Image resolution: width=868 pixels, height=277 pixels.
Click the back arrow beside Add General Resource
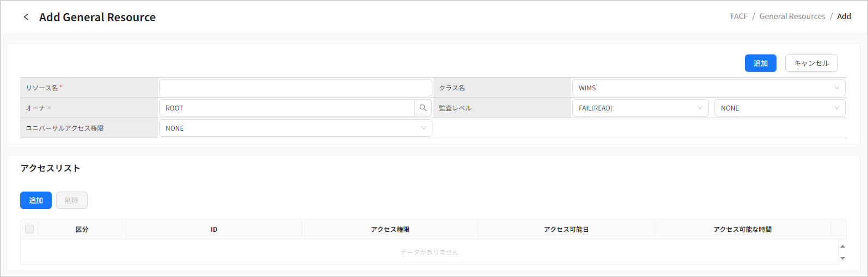[26, 17]
